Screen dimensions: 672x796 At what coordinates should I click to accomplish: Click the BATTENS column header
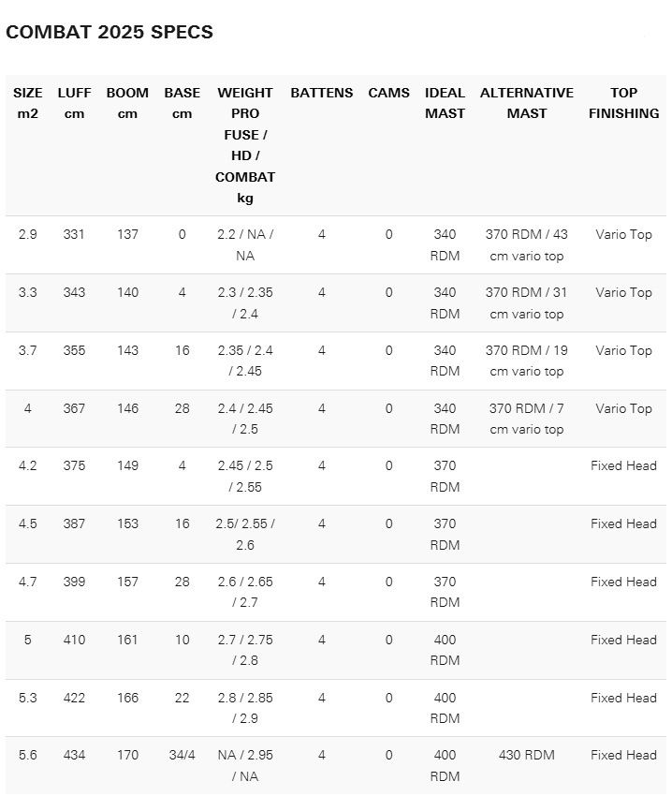322,93
